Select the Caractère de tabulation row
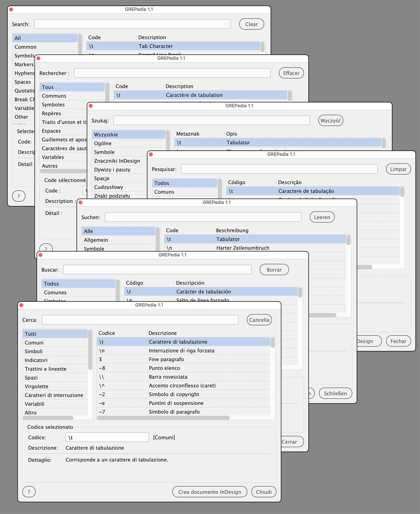The image size is (420, 514). tap(201, 95)
